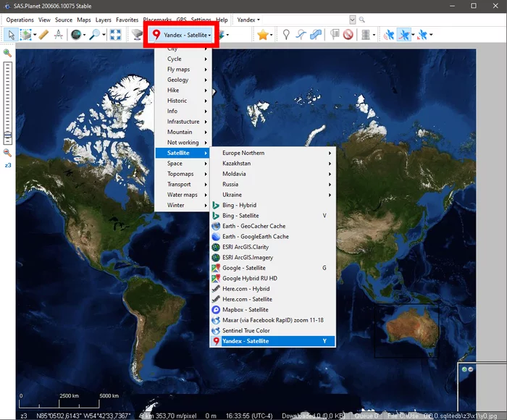Expand the Russia satellite submenu
Image resolution: width=507 pixels, height=420 pixels.
pos(272,185)
